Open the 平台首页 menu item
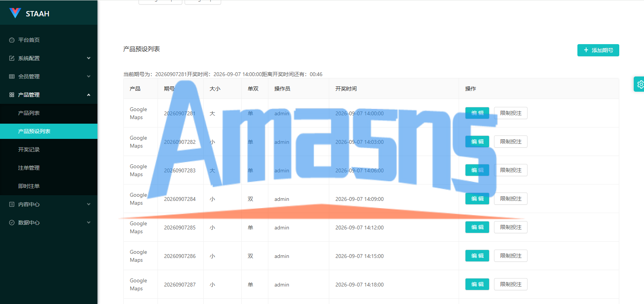644x304 pixels. click(x=49, y=40)
